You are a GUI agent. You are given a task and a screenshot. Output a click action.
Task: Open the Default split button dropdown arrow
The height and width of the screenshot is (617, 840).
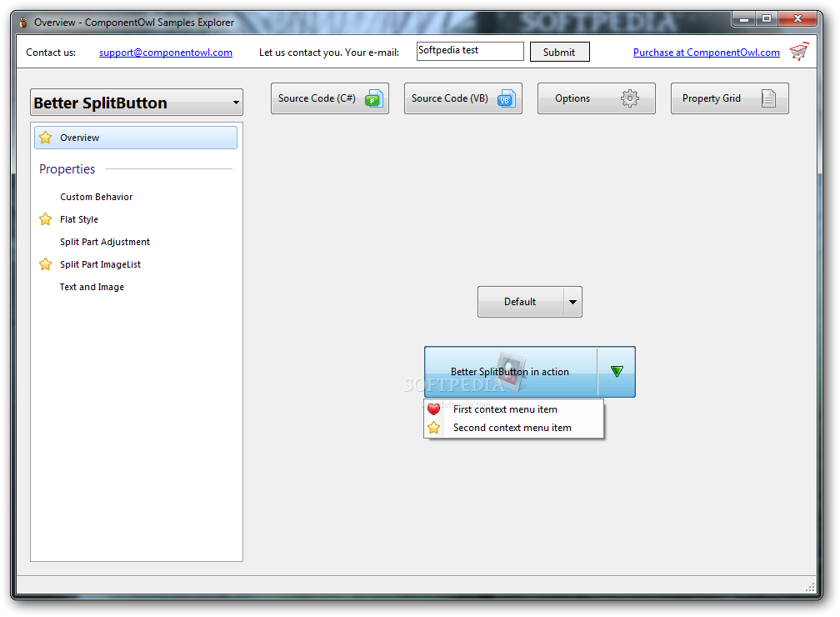(x=572, y=302)
